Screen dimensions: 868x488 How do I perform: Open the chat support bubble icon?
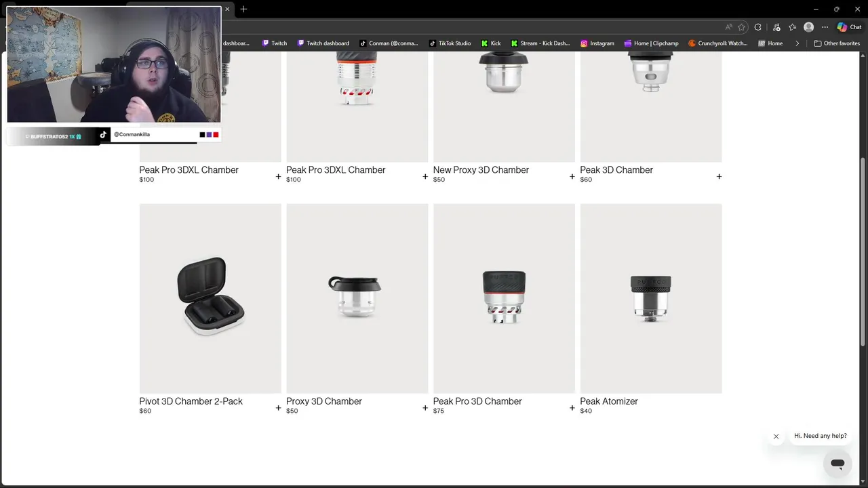point(837,464)
